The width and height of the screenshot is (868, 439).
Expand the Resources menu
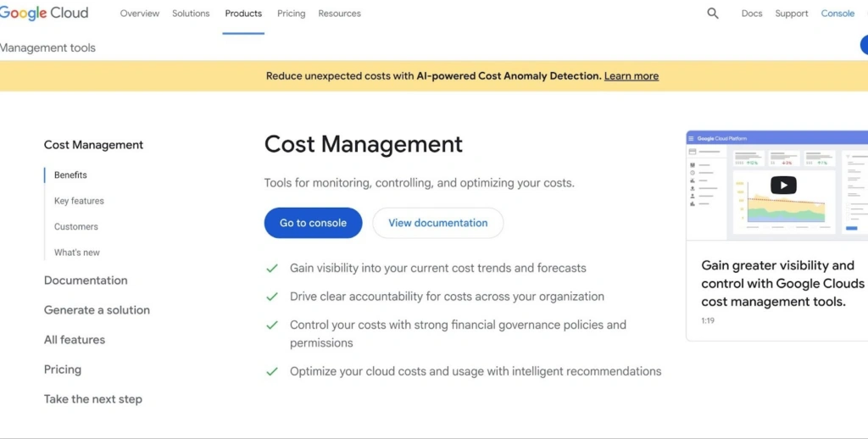(x=339, y=14)
